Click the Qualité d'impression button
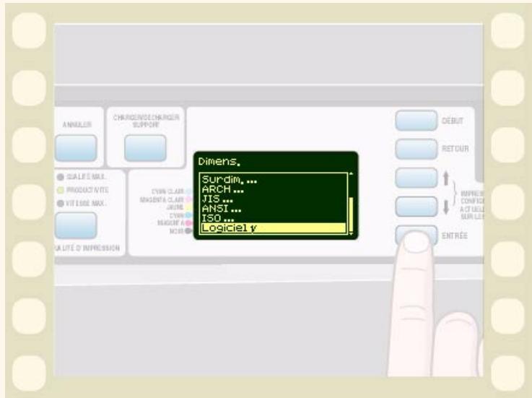 click(x=76, y=225)
